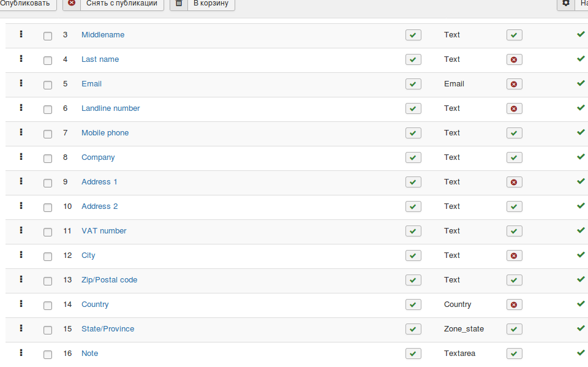Open the Zip/Postal code field link
This screenshot has height=367, width=588.
click(109, 280)
